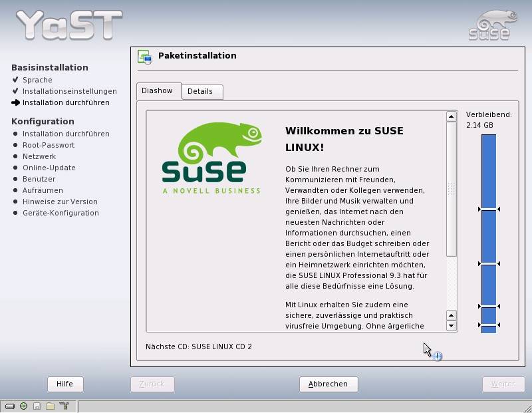Image resolution: width=532 pixels, height=413 pixels.
Task: Click the floppy disk status icon
Action: pyautogui.click(x=37, y=406)
